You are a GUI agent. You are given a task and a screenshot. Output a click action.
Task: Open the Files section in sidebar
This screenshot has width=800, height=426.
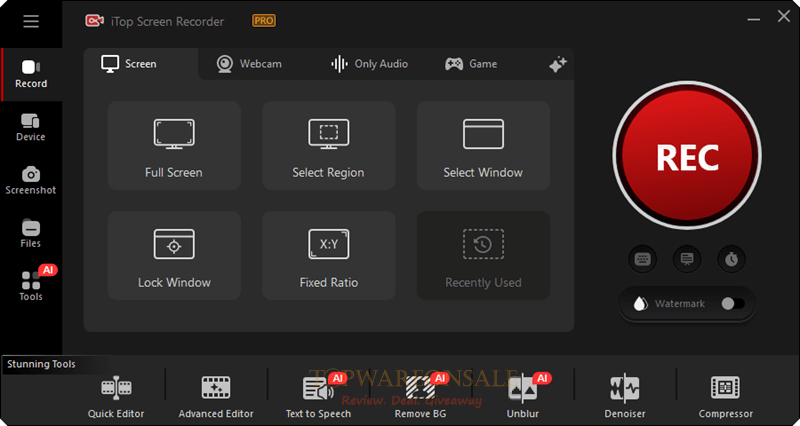[x=31, y=234]
